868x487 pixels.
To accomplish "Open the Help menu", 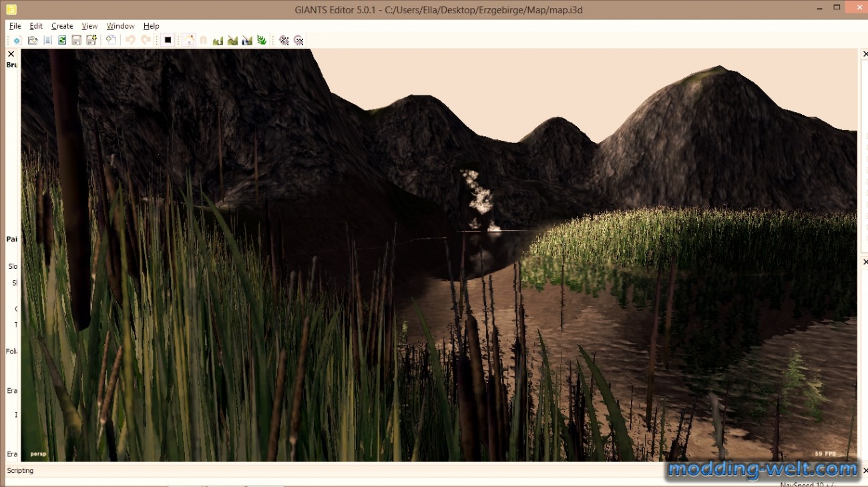I will click(152, 26).
